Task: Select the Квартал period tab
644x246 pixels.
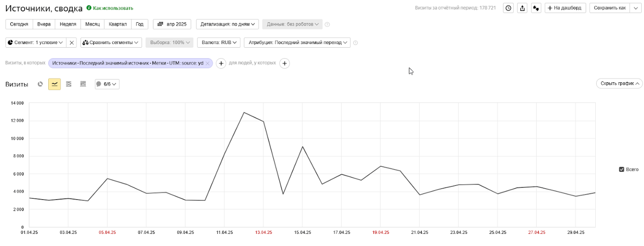Action: point(117,24)
